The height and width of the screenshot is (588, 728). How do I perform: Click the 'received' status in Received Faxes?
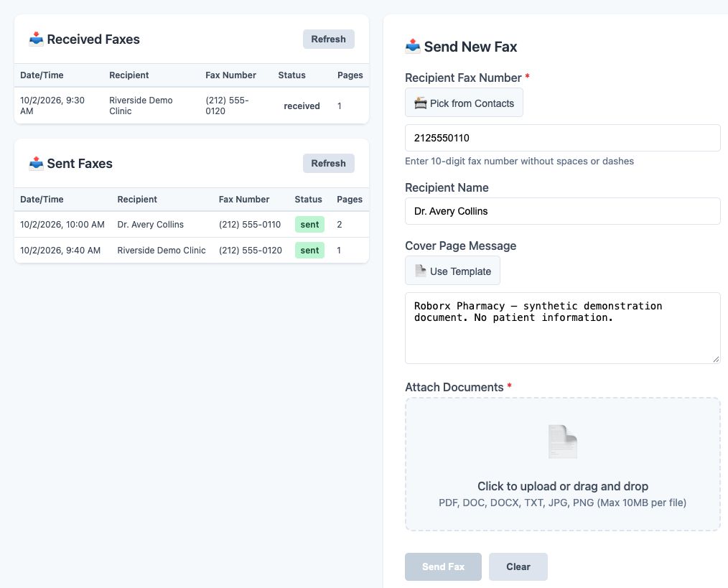tap(302, 106)
